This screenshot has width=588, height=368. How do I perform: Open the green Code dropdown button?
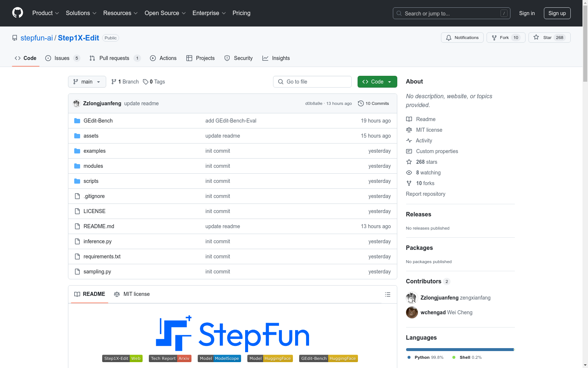click(377, 82)
